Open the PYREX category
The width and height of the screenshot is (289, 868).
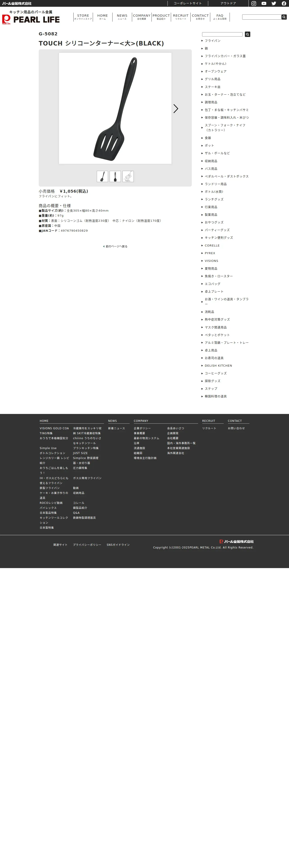tap(210, 253)
